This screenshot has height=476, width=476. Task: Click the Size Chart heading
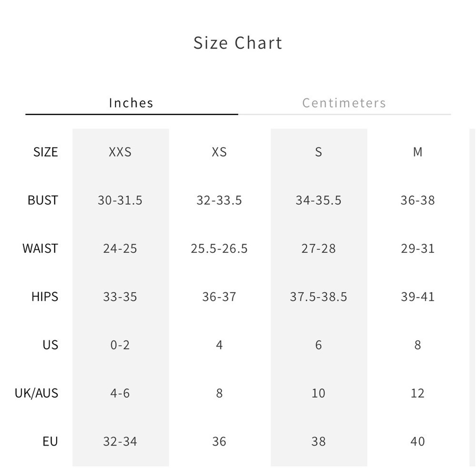coord(238,43)
